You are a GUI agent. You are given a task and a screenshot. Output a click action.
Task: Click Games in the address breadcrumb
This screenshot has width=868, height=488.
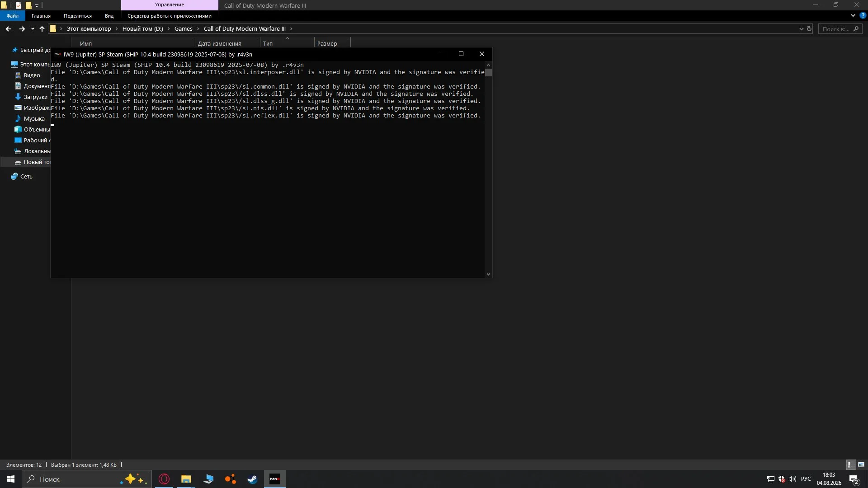click(x=184, y=28)
